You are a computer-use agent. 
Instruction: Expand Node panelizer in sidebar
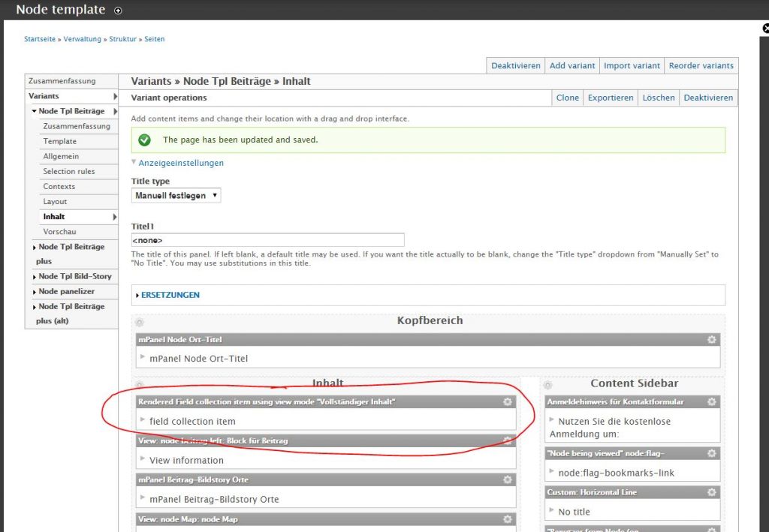click(x=67, y=291)
